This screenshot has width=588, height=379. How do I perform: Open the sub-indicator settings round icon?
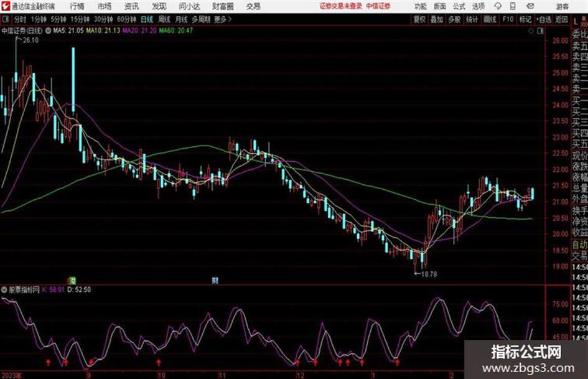click(4, 289)
